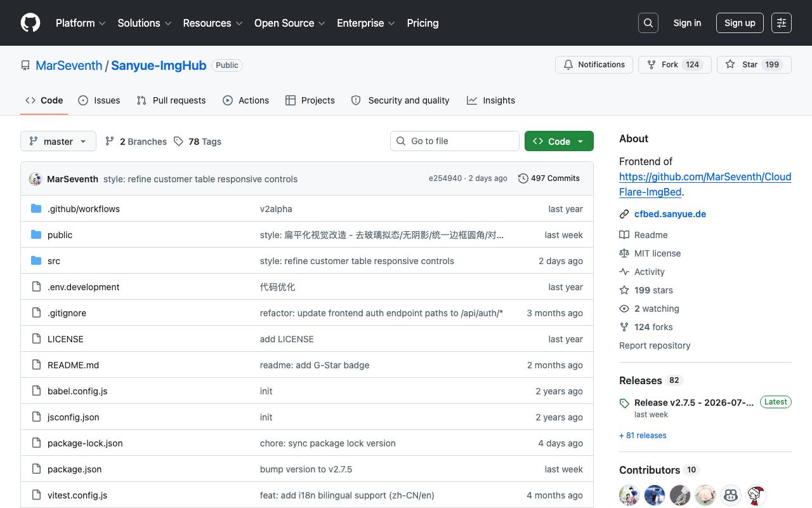This screenshot has width=812, height=508.
Task: Click the link icon beside cfbed.sanyue.de
Action: (x=624, y=214)
